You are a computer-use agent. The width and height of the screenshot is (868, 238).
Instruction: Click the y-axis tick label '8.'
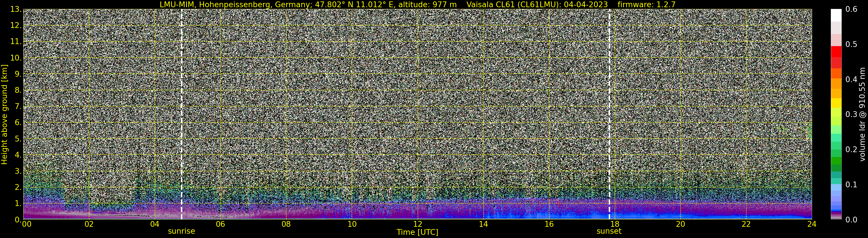point(18,90)
